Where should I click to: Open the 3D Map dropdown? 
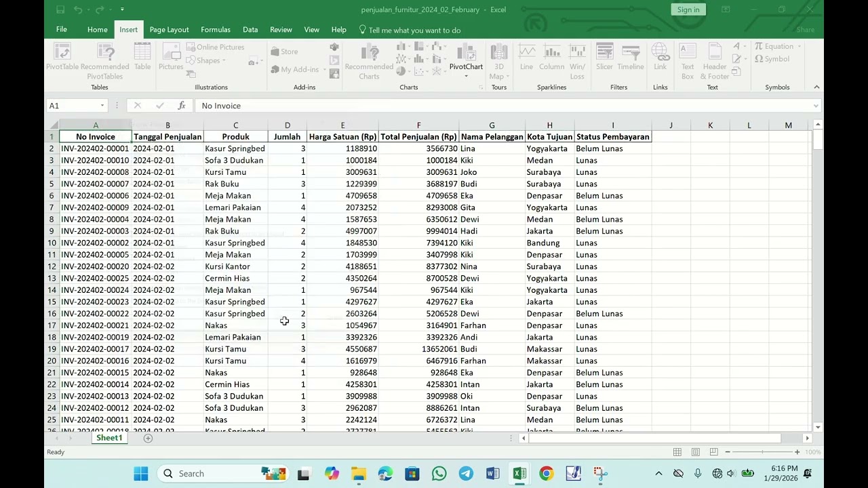[498, 62]
